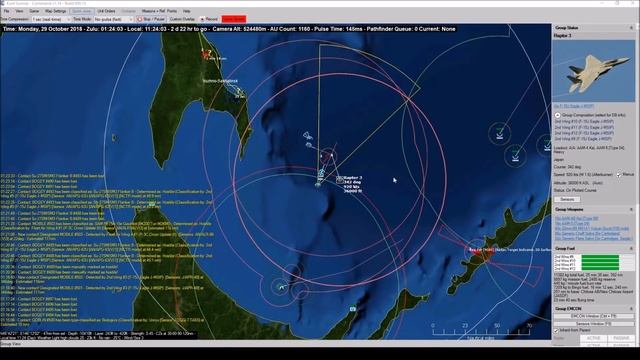Image resolution: width=640 pixels, height=360 pixels.
Task: Open the EMCON Window button
Action: 594,316
